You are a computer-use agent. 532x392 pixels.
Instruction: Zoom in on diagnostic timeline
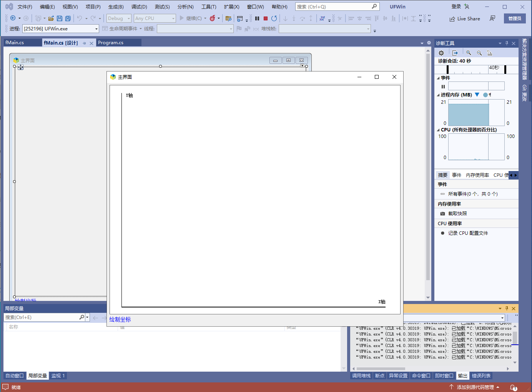(469, 53)
